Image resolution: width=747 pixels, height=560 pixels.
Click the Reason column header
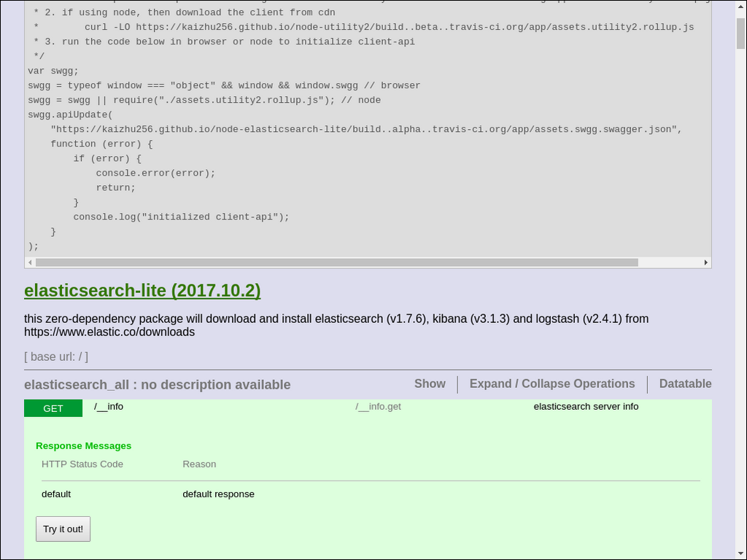point(199,464)
